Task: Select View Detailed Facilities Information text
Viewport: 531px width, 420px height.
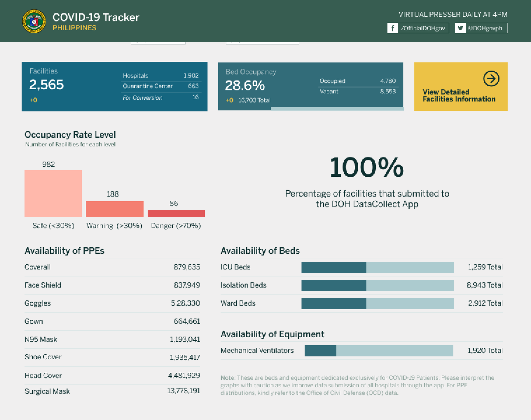Action: point(459,96)
